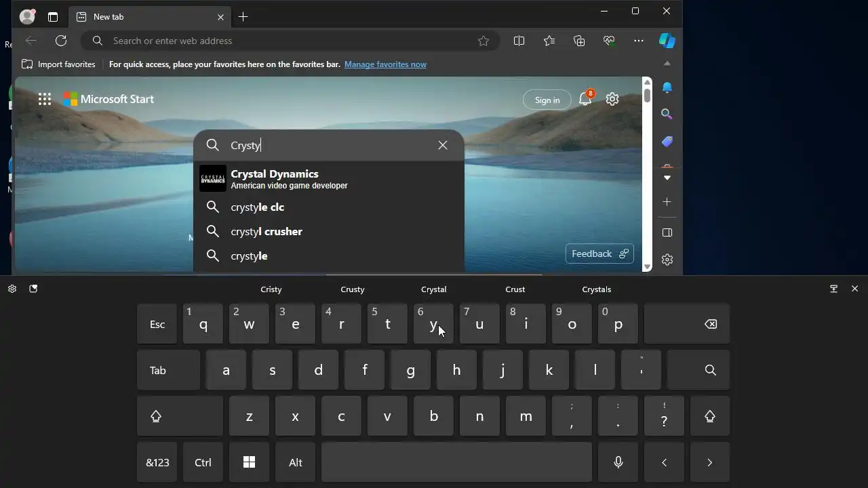Select crystyle suggestion
868x488 pixels.
pos(329,256)
